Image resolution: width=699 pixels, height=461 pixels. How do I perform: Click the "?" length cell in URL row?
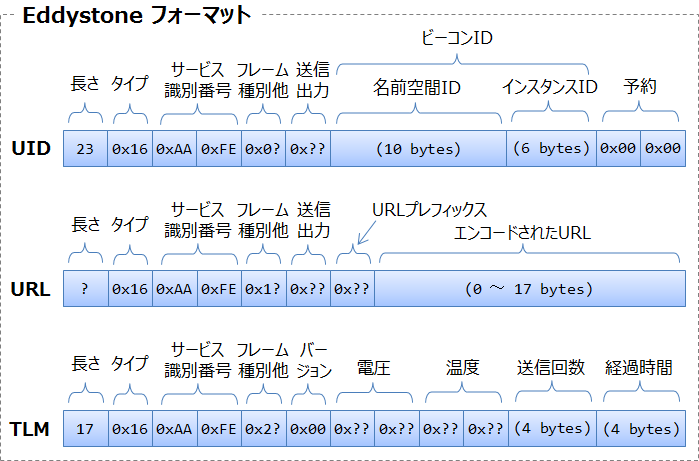[85, 288]
